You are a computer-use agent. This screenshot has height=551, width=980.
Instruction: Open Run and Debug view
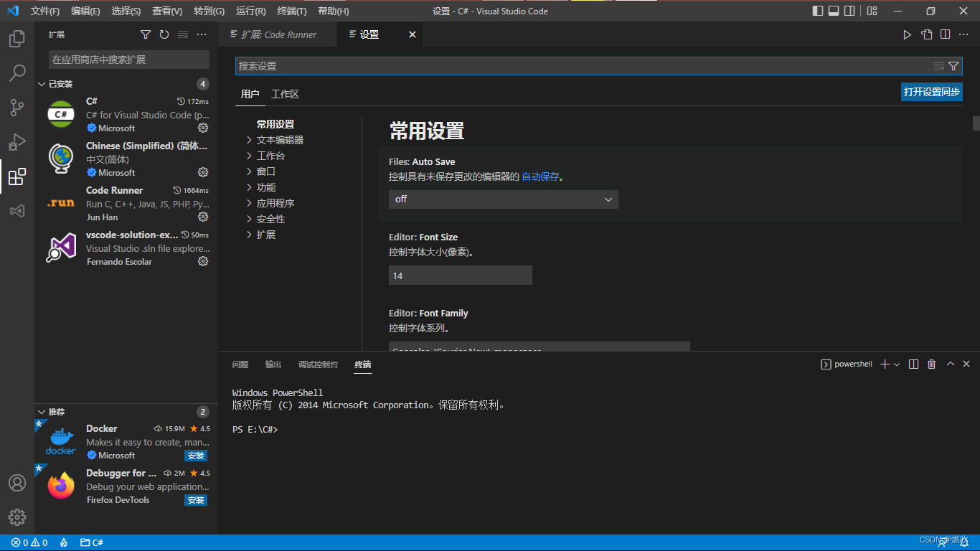point(17,142)
